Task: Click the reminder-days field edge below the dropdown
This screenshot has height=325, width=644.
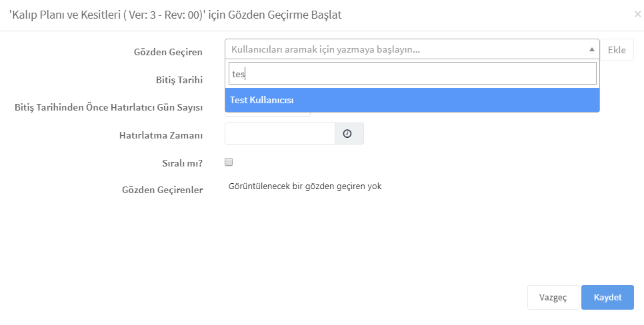Action: pyautogui.click(x=268, y=114)
